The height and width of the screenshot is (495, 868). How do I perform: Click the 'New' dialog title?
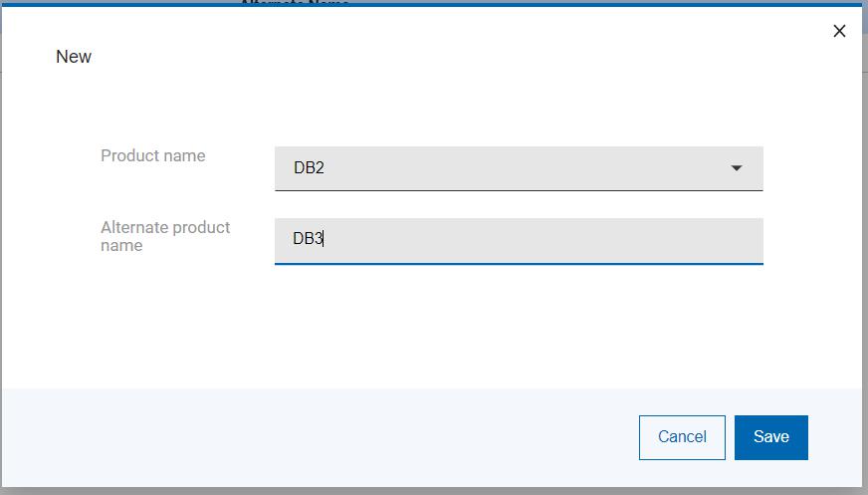pos(74,57)
